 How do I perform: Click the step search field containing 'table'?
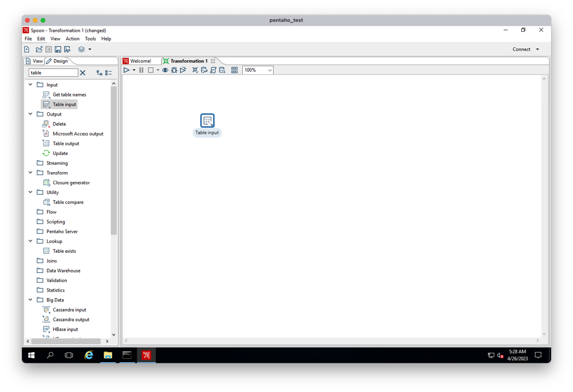(x=54, y=73)
